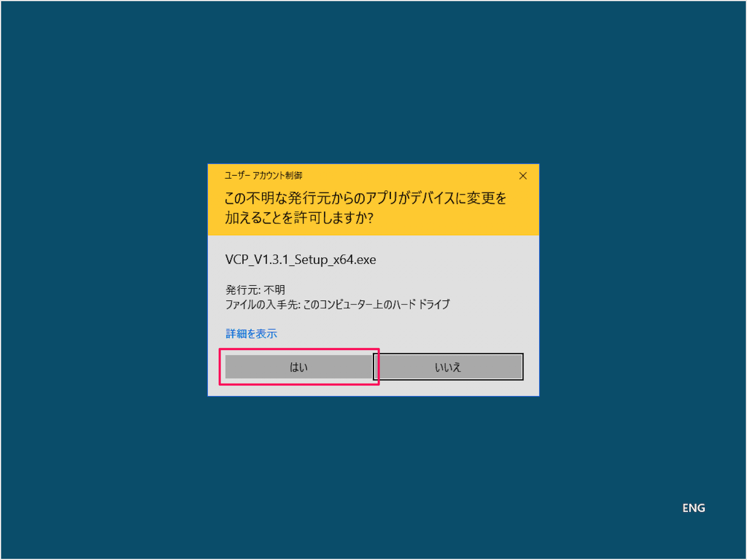Viewport: 747px width, 560px height.
Task: Select いいえ to deny the app
Action: (448, 367)
